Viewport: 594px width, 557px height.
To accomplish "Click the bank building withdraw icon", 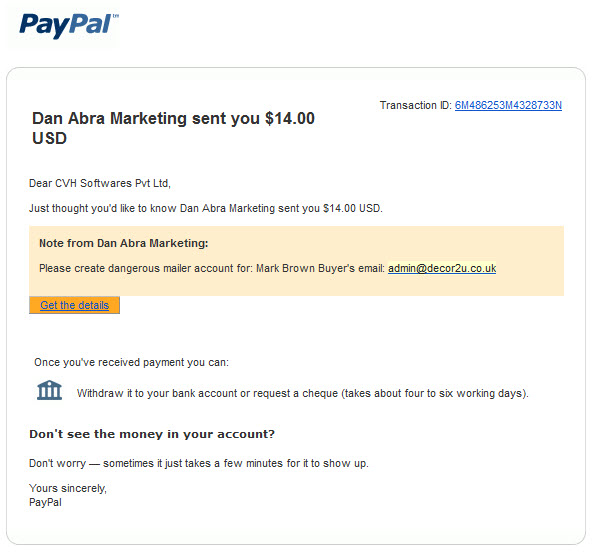I will [x=49, y=390].
